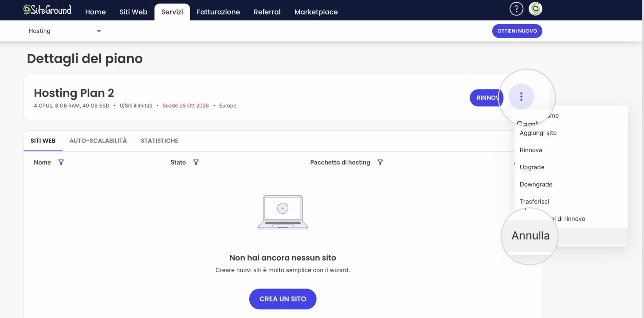Filter the Stato column
The height and width of the screenshot is (318, 644).
click(x=196, y=162)
